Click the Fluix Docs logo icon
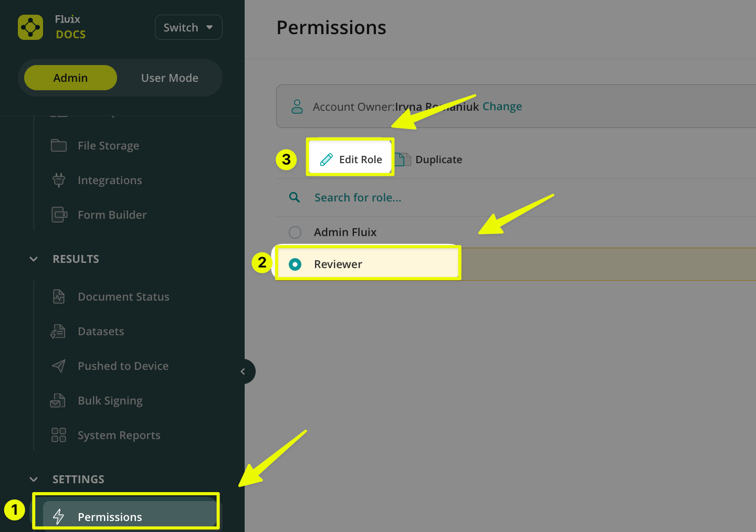 click(30, 27)
